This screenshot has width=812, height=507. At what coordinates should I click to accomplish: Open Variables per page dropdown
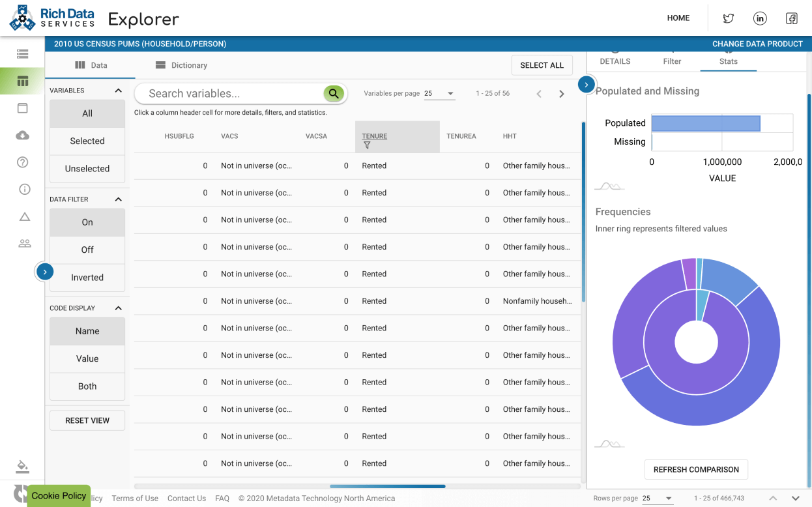point(439,94)
